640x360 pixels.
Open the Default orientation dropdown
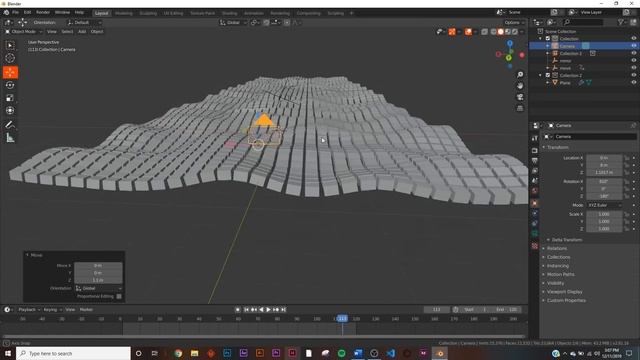84,22
